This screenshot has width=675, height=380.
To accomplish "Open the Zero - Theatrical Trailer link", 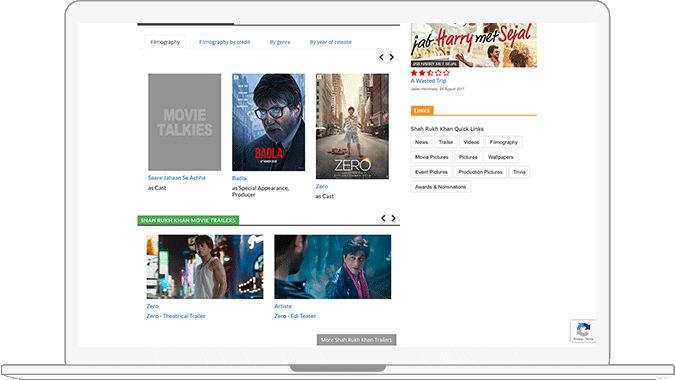I will point(176,316).
